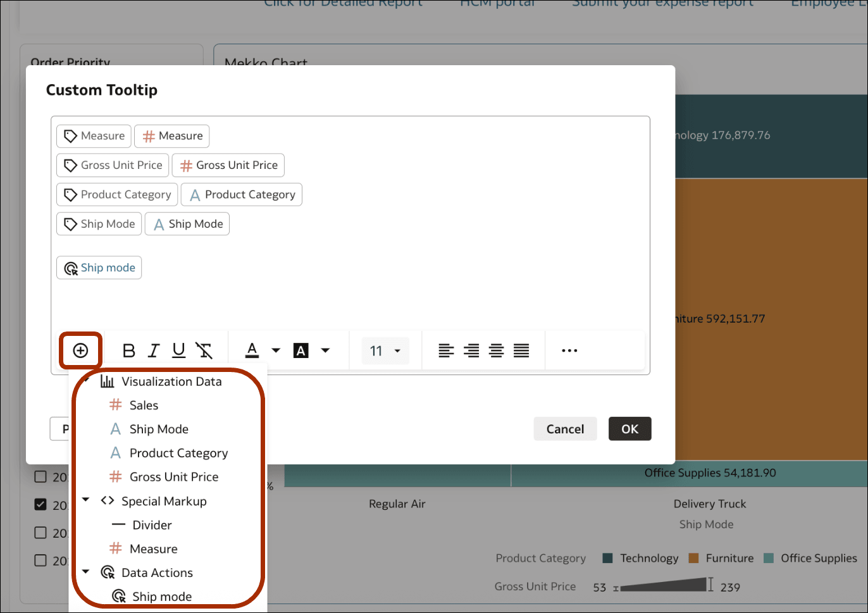Enable the topmost year checkbox in the filter list
The width and height of the screenshot is (868, 613).
(x=40, y=478)
